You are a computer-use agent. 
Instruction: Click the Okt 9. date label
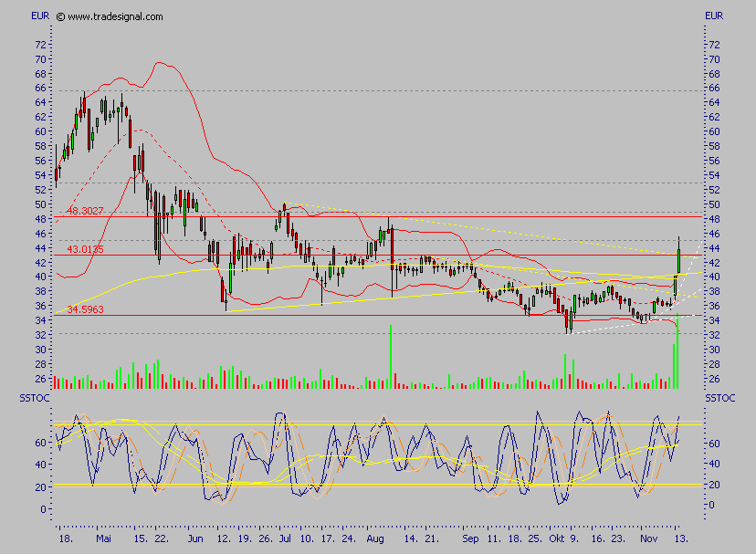pos(562,538)
